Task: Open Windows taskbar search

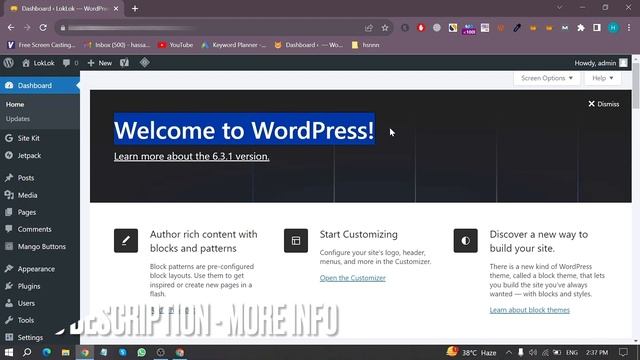Action: [x=27, y=352]
